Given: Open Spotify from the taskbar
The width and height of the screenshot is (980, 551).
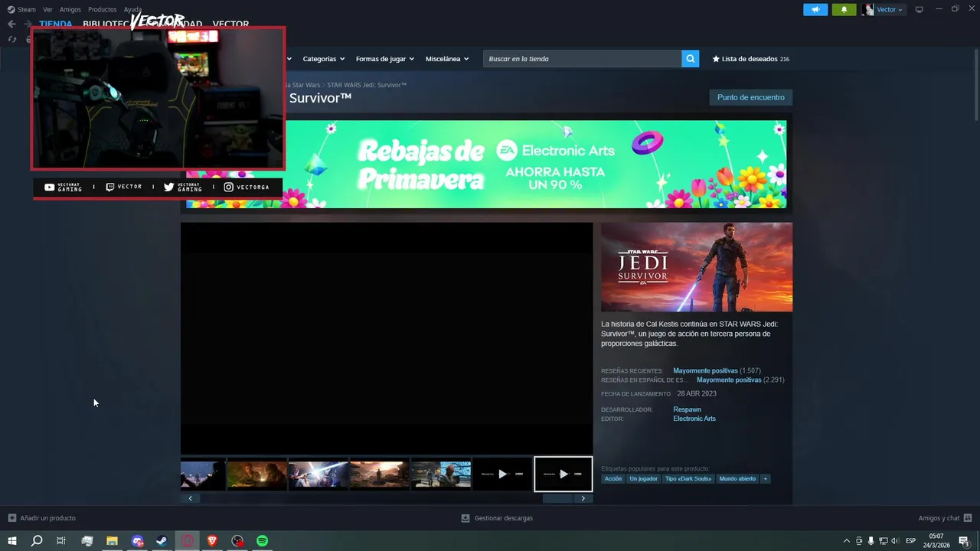Looking at the screenshot, I should pos(263,541).
